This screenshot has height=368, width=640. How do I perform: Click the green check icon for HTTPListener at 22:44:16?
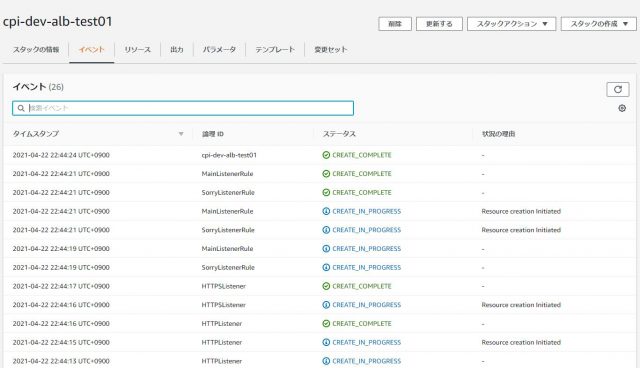[x=326, y=324]
